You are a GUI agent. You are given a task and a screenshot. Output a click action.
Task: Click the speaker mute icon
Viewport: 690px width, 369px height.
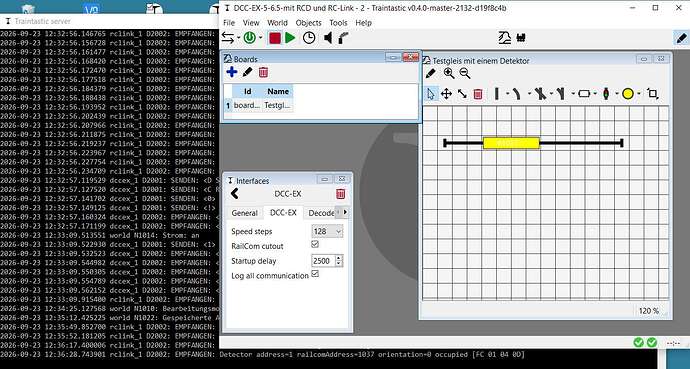point(328,38)
